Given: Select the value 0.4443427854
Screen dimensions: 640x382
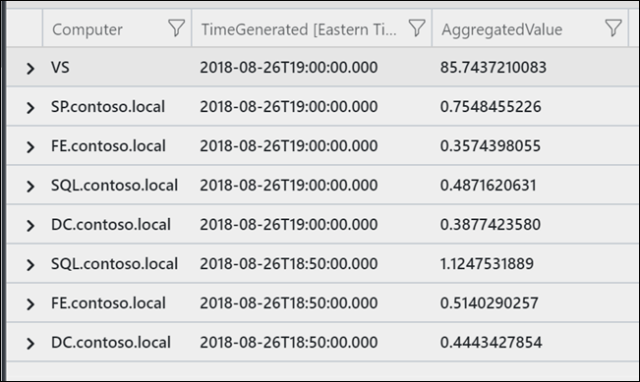Looking at the screenshot, I should tap(491, 342).
